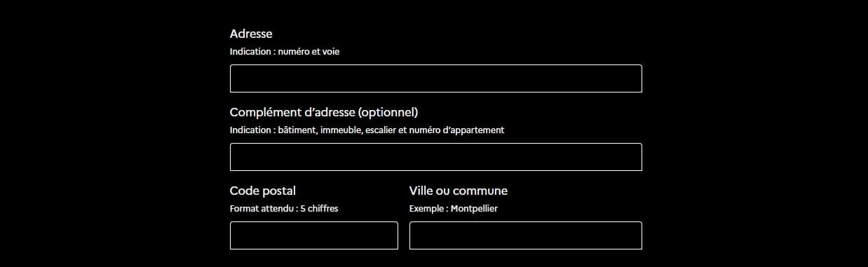Select the box under "Format attendu : 5 chiffres"

point(313,235)
